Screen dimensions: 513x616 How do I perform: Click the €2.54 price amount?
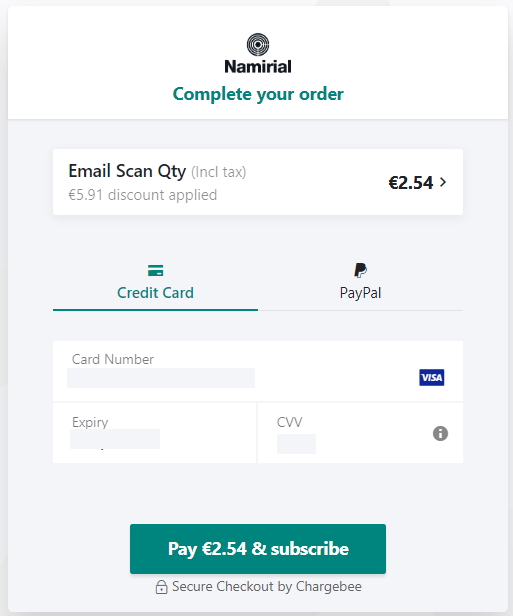pos(410,183)
